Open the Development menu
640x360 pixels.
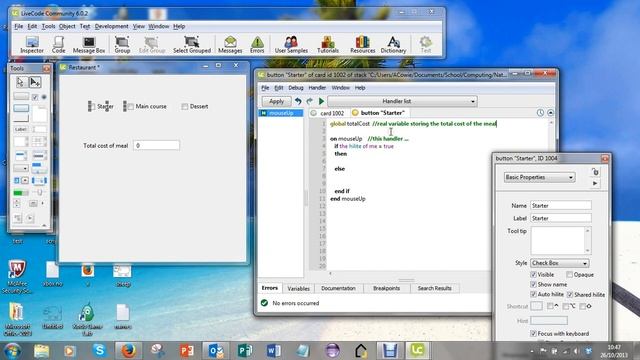111,26
